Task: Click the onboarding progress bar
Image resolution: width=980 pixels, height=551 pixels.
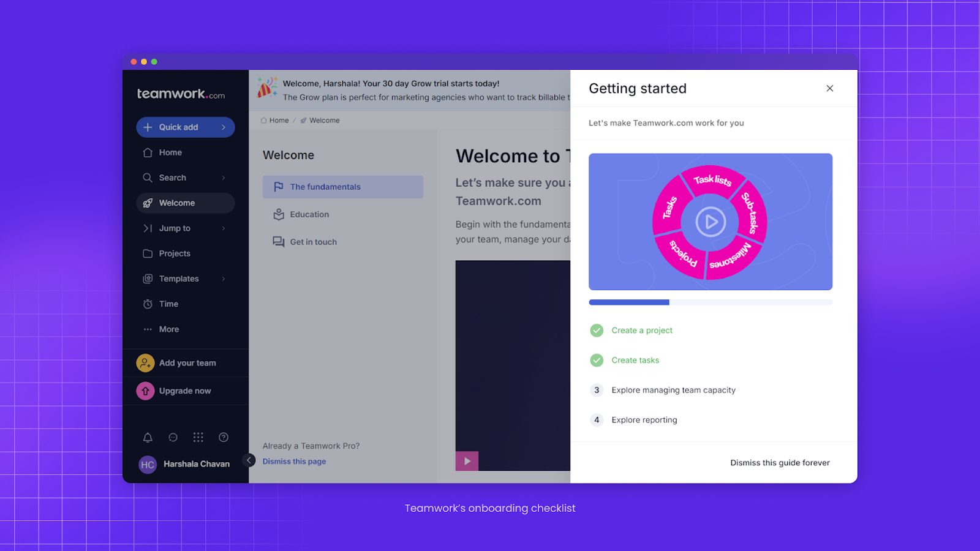Action: (710, 302)
